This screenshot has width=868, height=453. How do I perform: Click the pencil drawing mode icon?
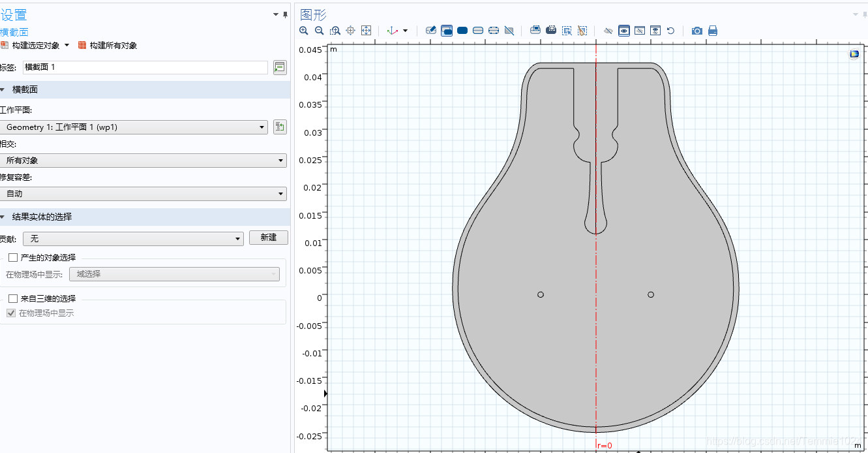point(430,31)
